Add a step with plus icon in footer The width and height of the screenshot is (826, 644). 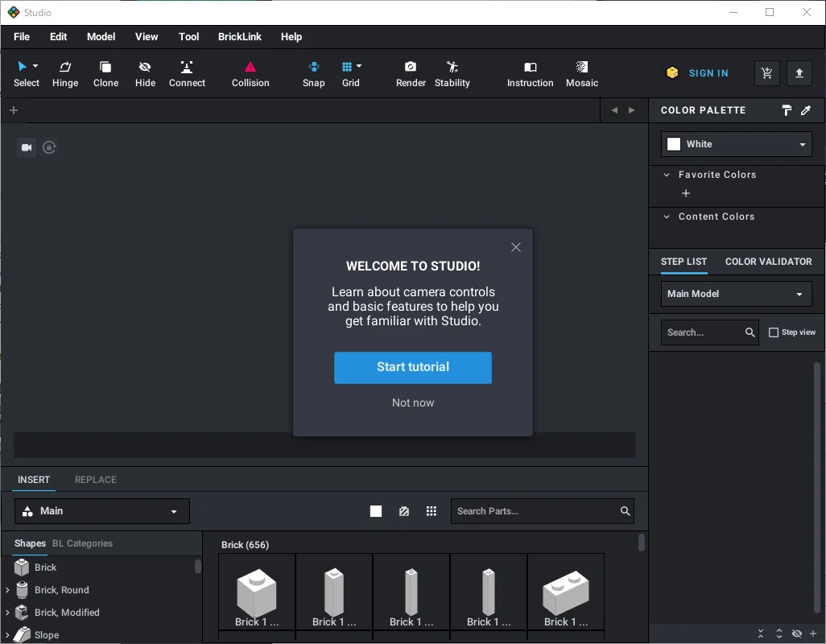pyautogui.click(x=813, y=634)
